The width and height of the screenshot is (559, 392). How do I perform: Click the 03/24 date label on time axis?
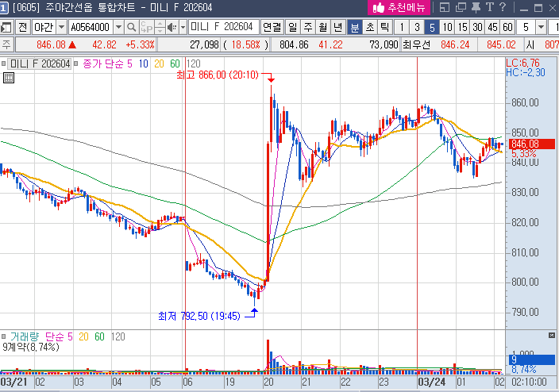coord(431,382)
